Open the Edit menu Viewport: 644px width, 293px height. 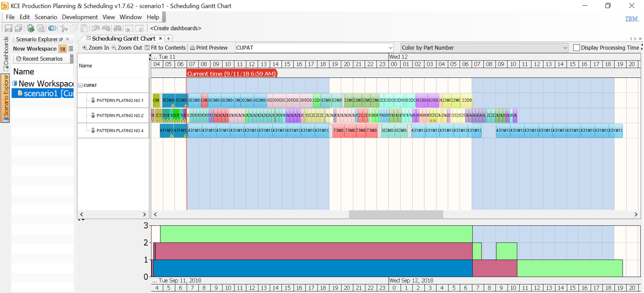coord(25,17)
